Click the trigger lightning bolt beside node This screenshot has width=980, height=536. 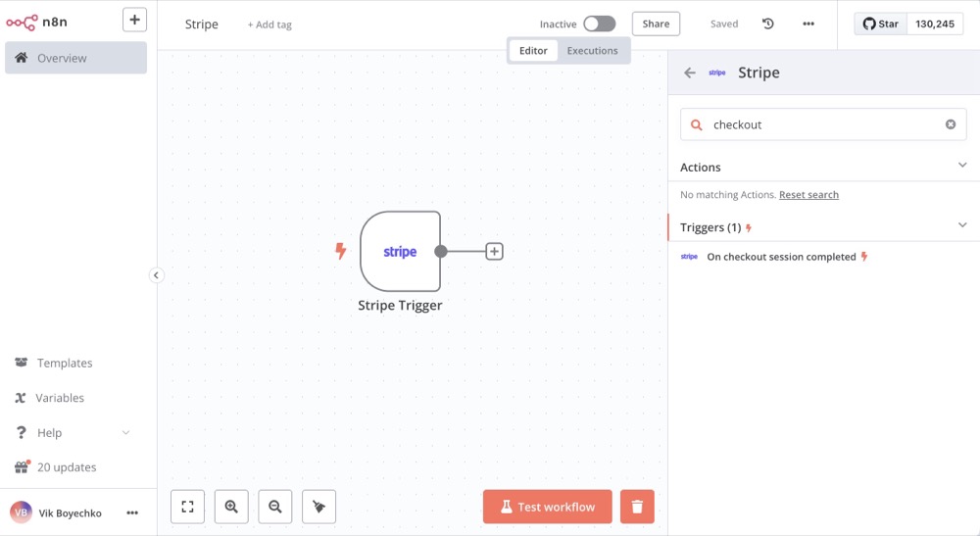point(341,251)
